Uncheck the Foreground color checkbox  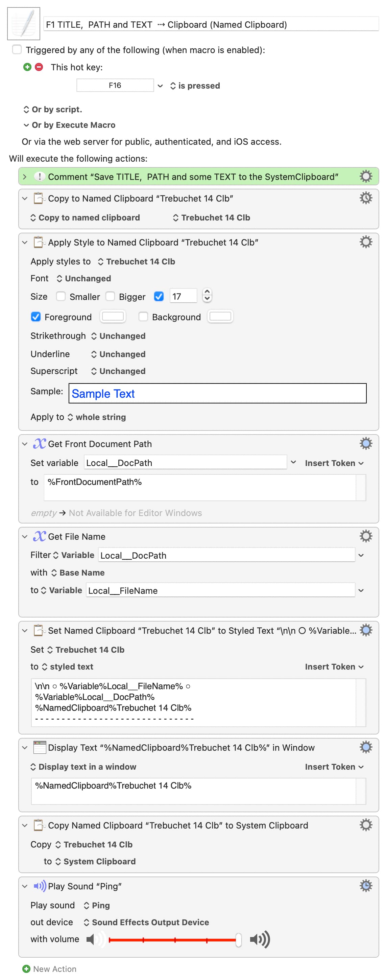(x=36, y=317)
